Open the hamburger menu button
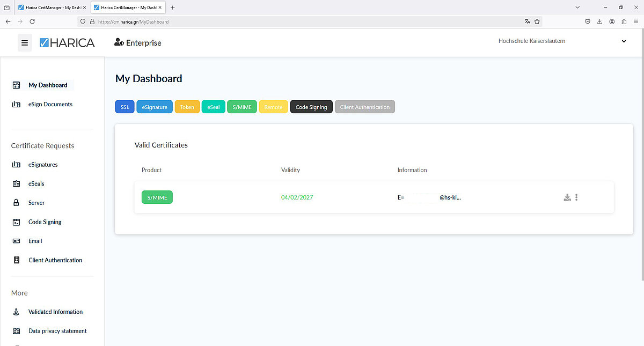Viewport: 644px width, 346px height. point(25,43)
